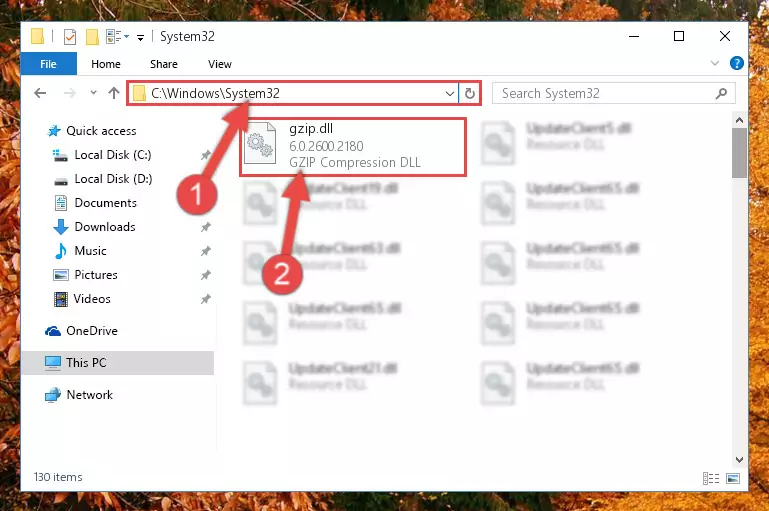
Task: Open Documents in the sidebar
Action: [x=105, y=203]
